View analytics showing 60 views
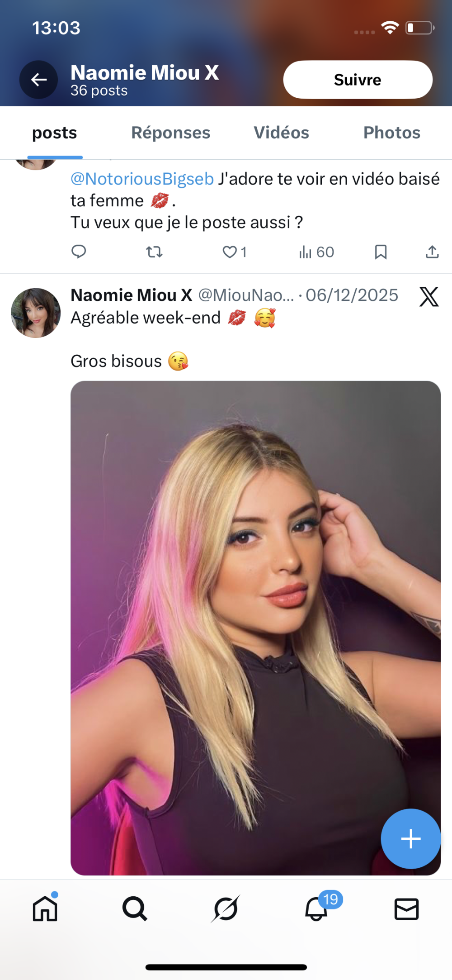This screenshot has width=452, height=980. click(x=316, y=252)
